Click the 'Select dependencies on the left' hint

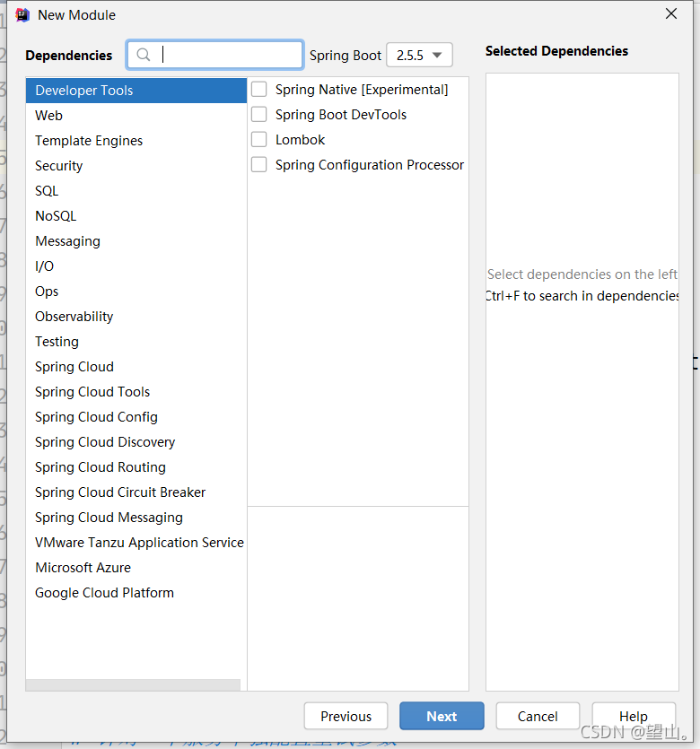tap(582, 274)
